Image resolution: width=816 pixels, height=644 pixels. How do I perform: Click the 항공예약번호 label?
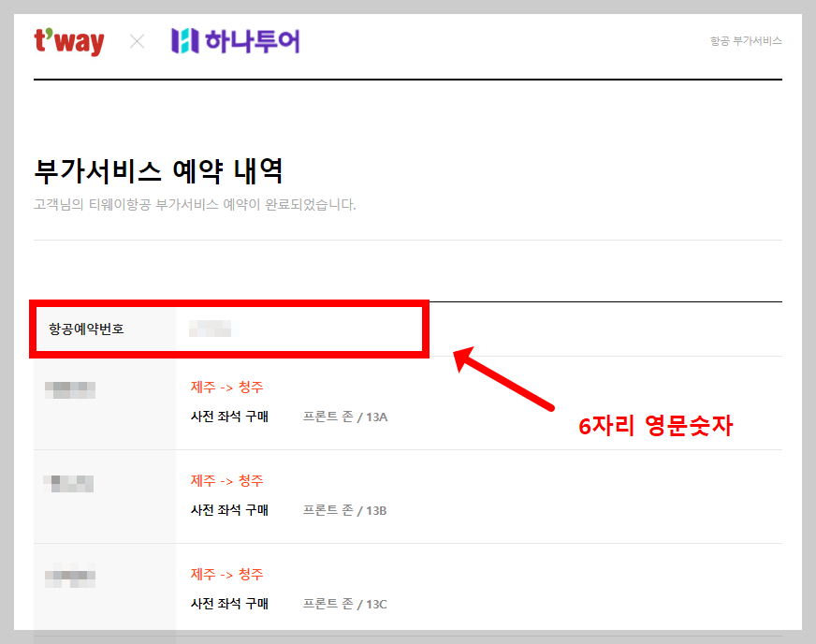[86, 329]
